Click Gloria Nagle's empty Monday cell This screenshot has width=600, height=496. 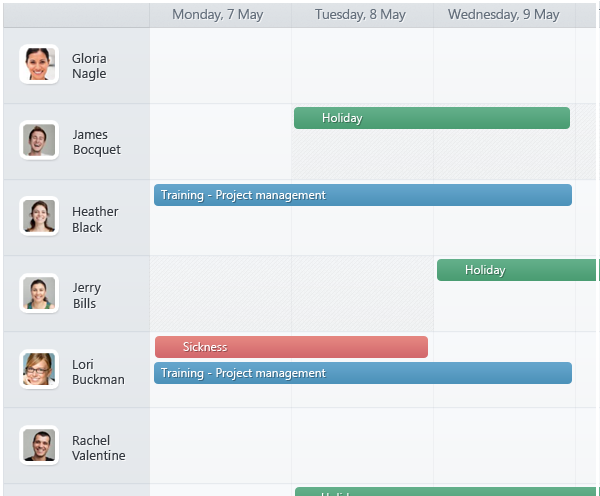(x=220, y=66)
